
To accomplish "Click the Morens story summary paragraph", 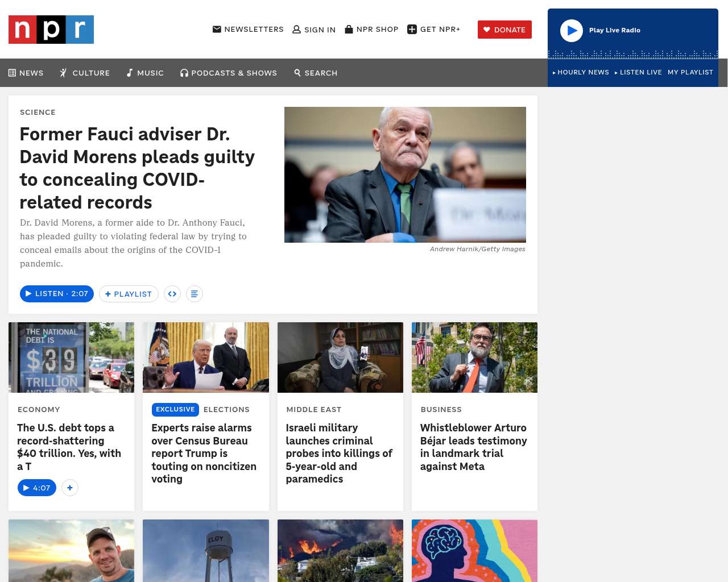I will coord(134,243).
